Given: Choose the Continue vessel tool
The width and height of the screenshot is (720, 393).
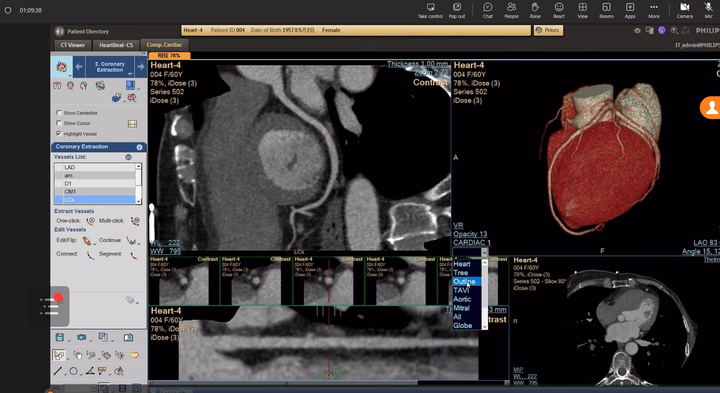Looking at the screenshot, I should tap(131, 240).
